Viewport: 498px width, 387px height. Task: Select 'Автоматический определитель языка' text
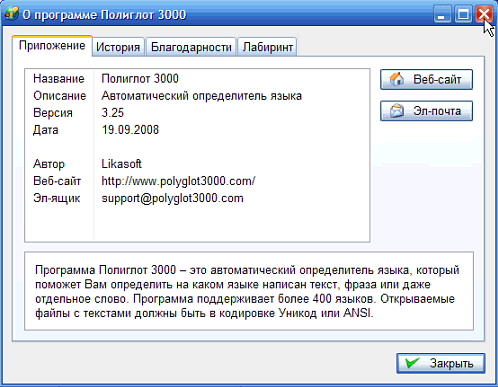[202, 96]
